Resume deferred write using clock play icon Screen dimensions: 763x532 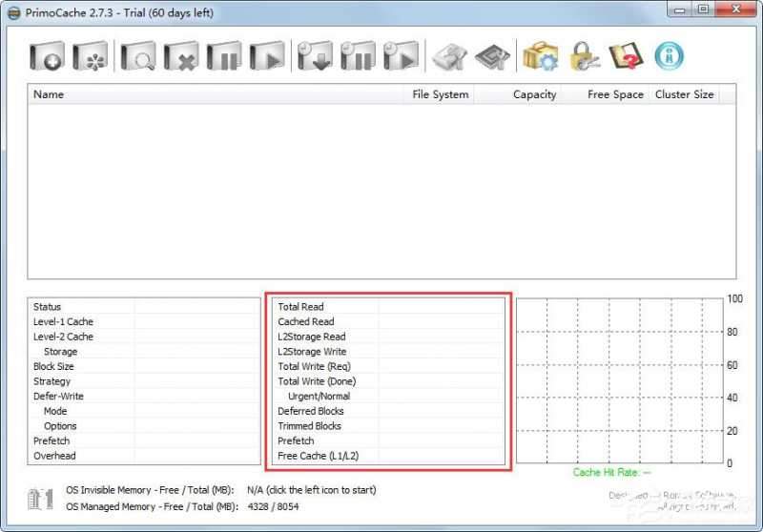402,56
